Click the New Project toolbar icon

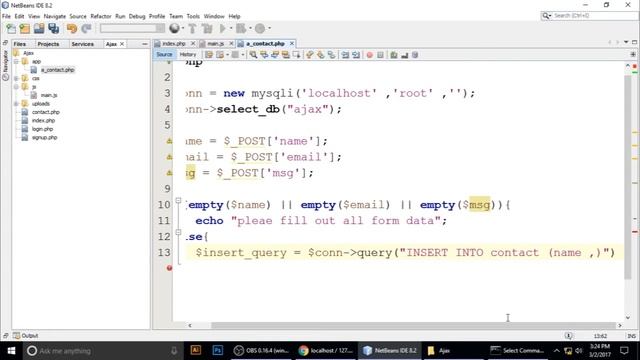(25, 29)
